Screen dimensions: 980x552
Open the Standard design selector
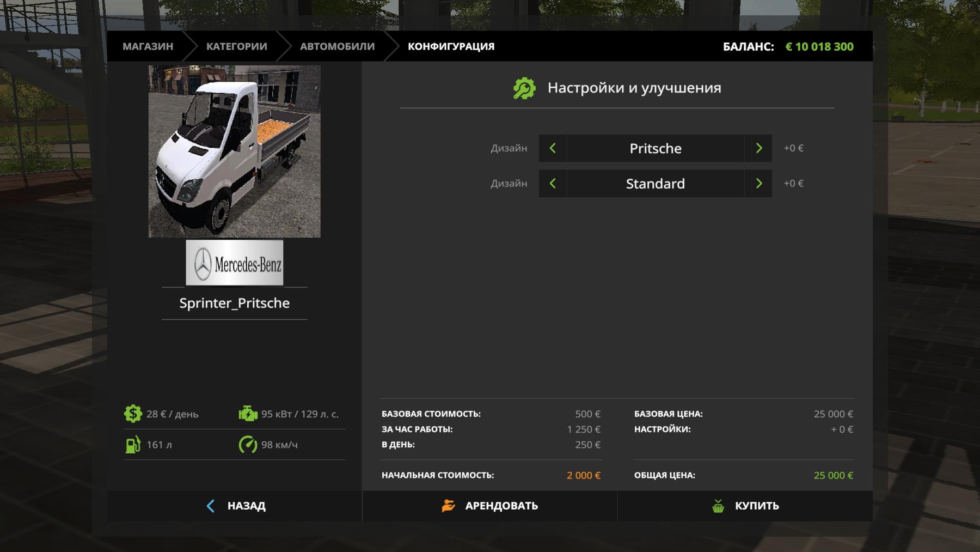pyautogui.click(x=655, y=184)
